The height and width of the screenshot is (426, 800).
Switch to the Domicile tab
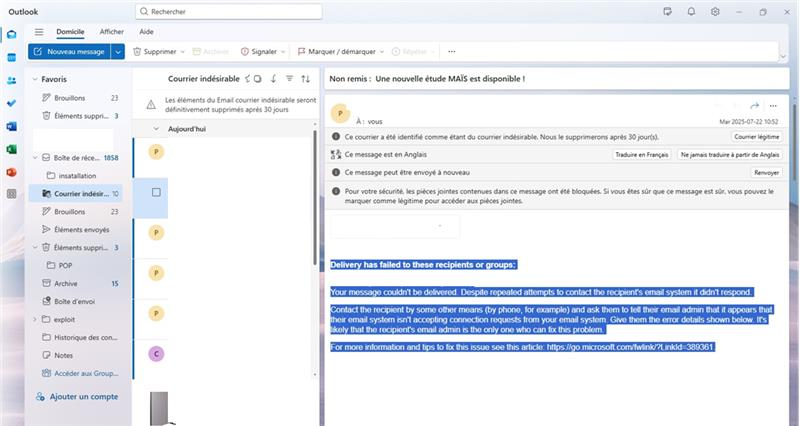coord(70,32)
